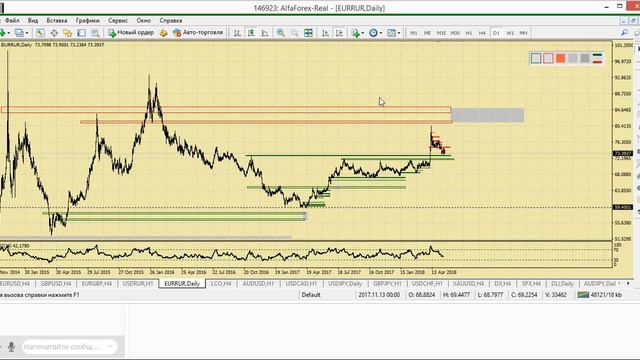Image resolution: width=640 pixels, height=360 pixels.
Task: Select the MN timeframe
Action: [523, 33]
